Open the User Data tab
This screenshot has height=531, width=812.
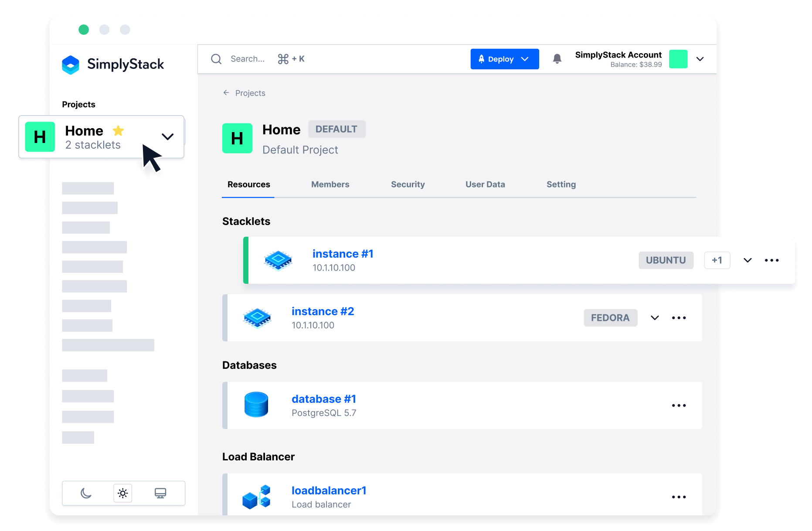[x=485, y=184]
